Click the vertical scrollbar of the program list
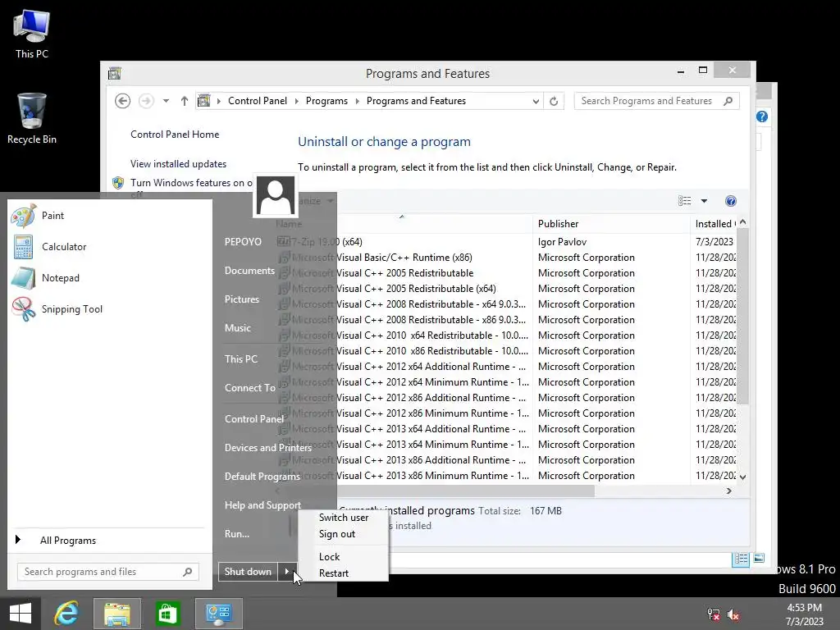 [742, 316]
